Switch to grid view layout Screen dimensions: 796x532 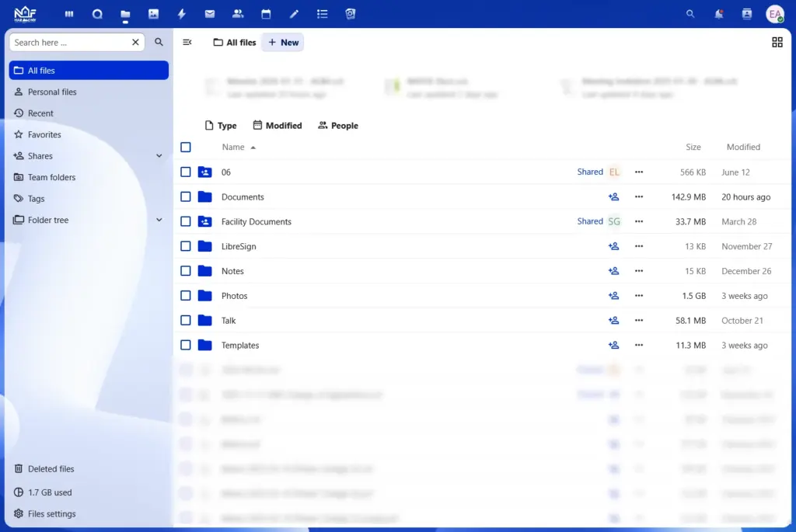[777, 43]
